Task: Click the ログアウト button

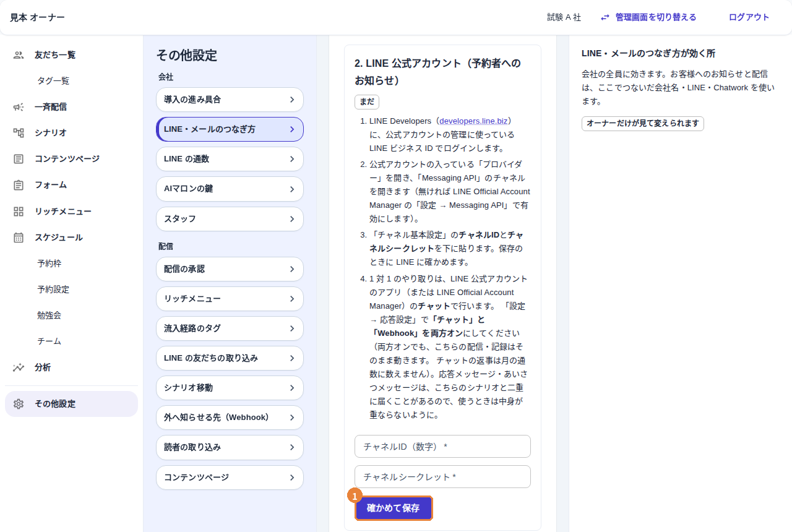Action: (749, 17)
